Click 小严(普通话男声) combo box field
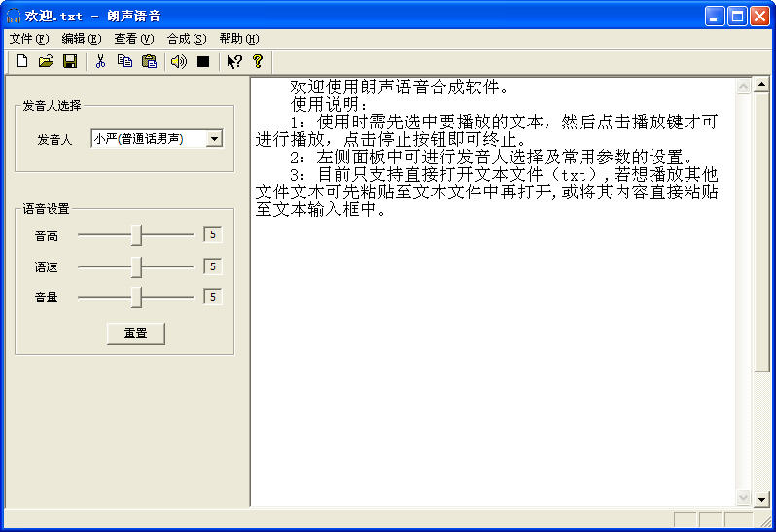This screenshot has width=776, height=532. (x=157, y=139)
